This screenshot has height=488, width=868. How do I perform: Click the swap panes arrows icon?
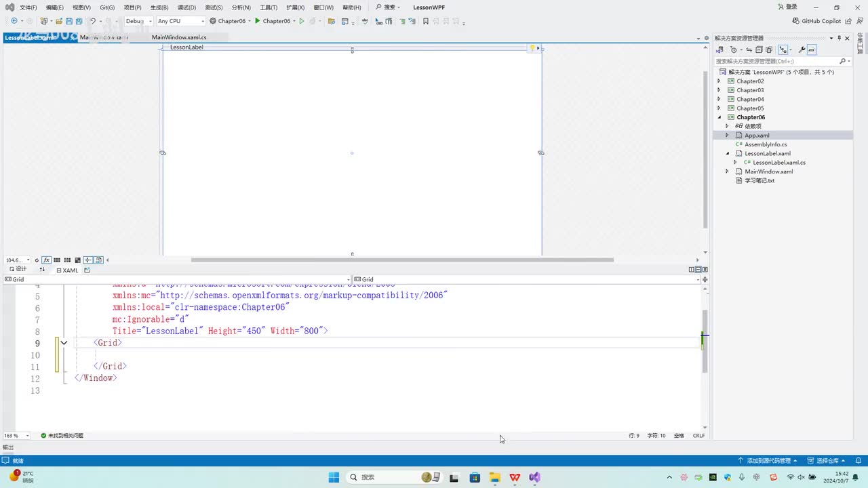point(42,269)
